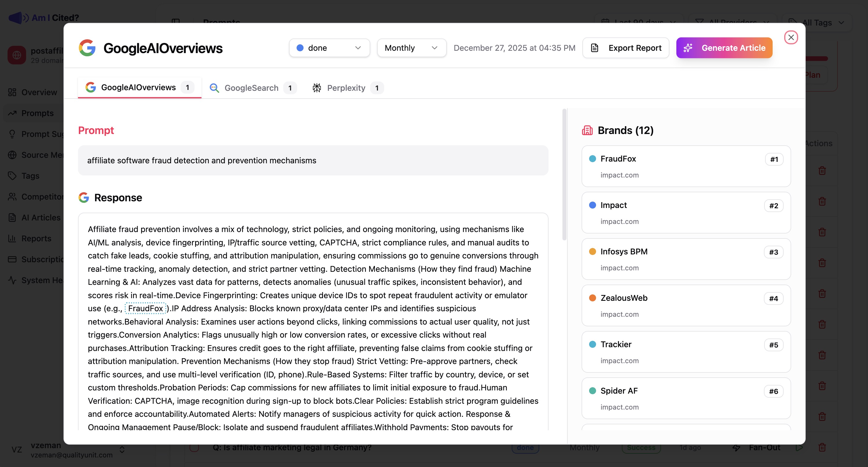Open AI Articles in the sidebar
This screenshot has height=467, width=868.
[x=41, y=218]
